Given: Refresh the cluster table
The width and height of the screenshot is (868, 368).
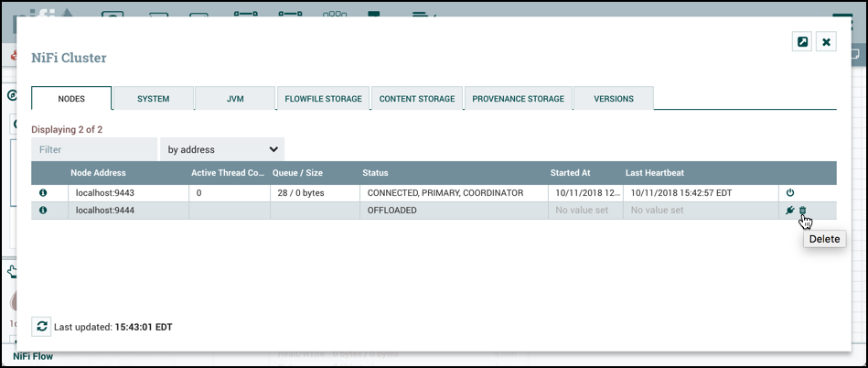Looking at the screenshot, I should [x=41, y=327].
